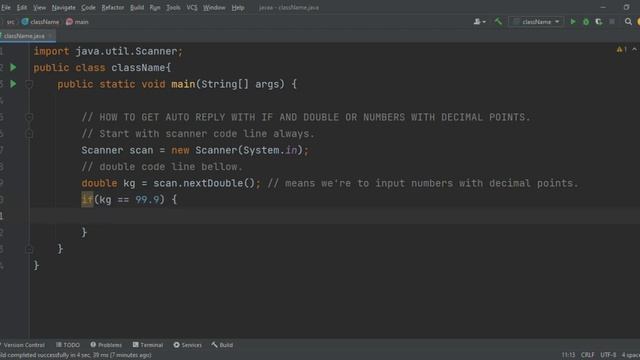This screenshot has width=640, height=360.
Task: Open the Services tool window
Action: coord(188,345)
